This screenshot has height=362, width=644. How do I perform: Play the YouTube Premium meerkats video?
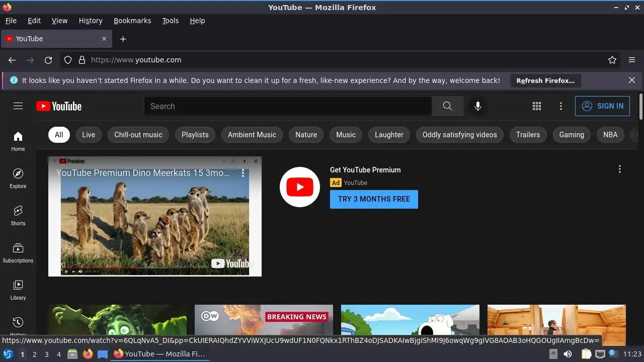[155, 216]
